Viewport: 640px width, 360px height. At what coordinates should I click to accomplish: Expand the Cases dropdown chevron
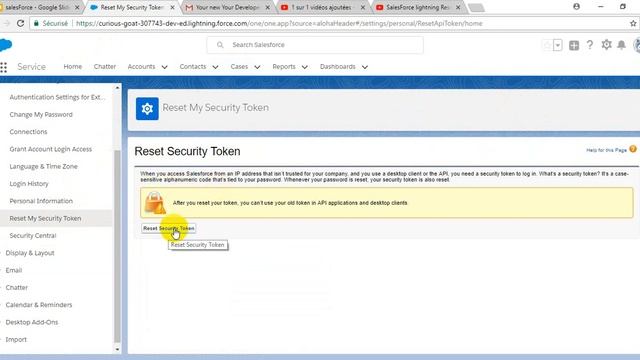257,67
